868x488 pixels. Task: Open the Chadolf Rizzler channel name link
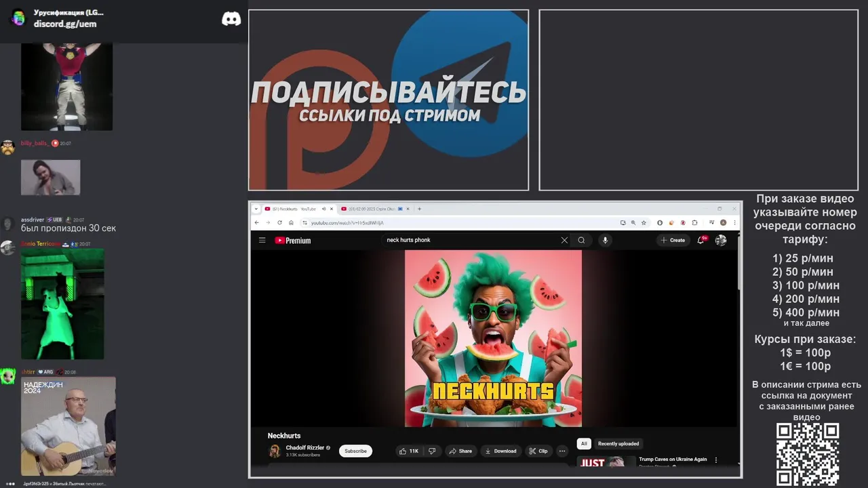pos(305,447)
